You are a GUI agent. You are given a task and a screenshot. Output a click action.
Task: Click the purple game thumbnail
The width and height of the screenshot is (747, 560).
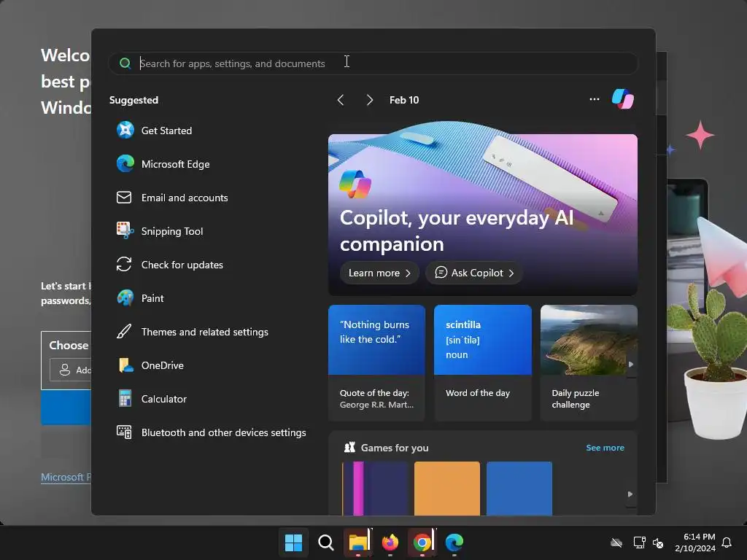click(376, 488)
